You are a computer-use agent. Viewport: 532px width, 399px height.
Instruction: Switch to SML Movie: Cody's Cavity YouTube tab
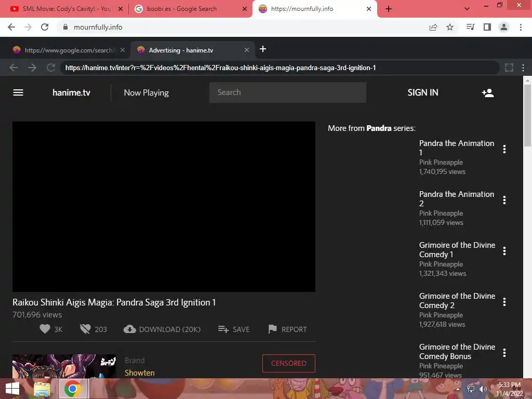66,9
